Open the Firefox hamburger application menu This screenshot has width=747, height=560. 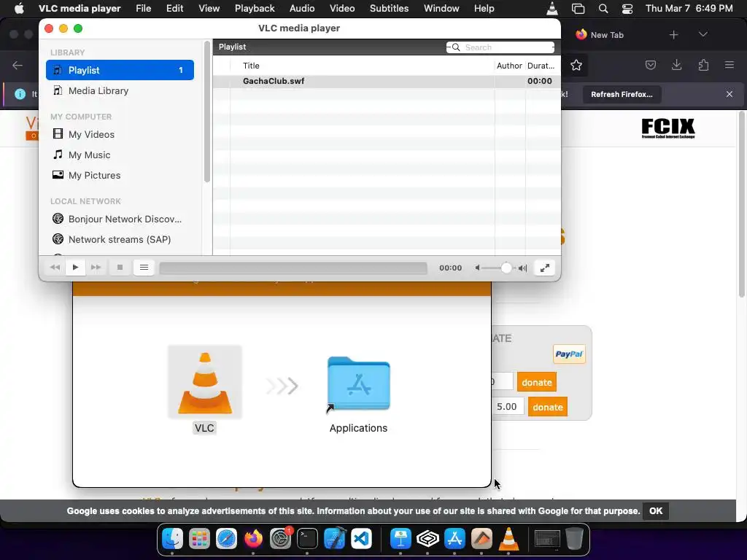click(729, 65)
